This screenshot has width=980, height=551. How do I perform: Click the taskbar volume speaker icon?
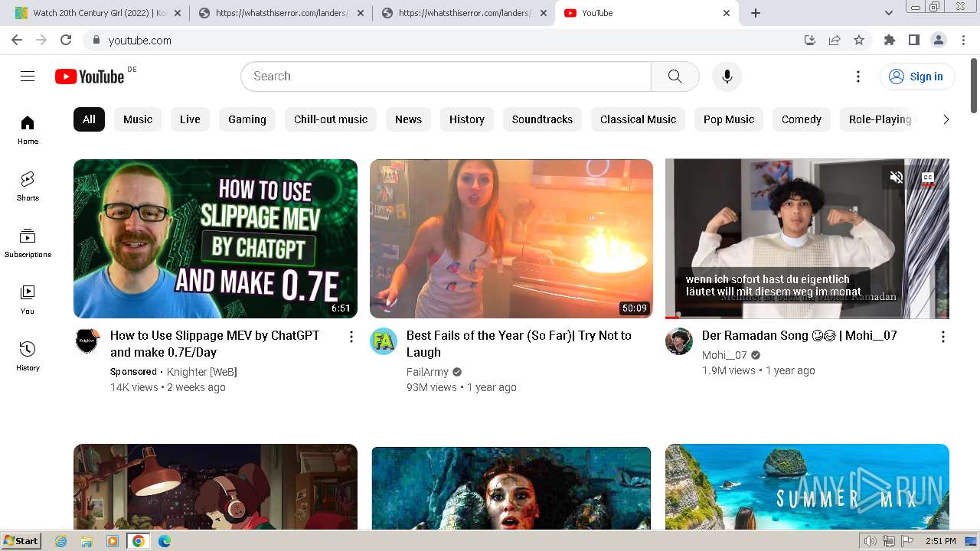(x=871, y=541)
